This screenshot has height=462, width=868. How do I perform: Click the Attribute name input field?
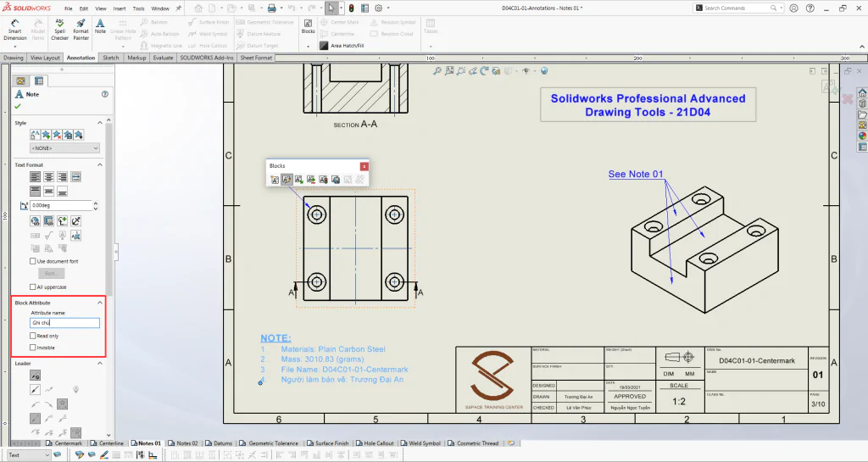(x=64, y=323)
